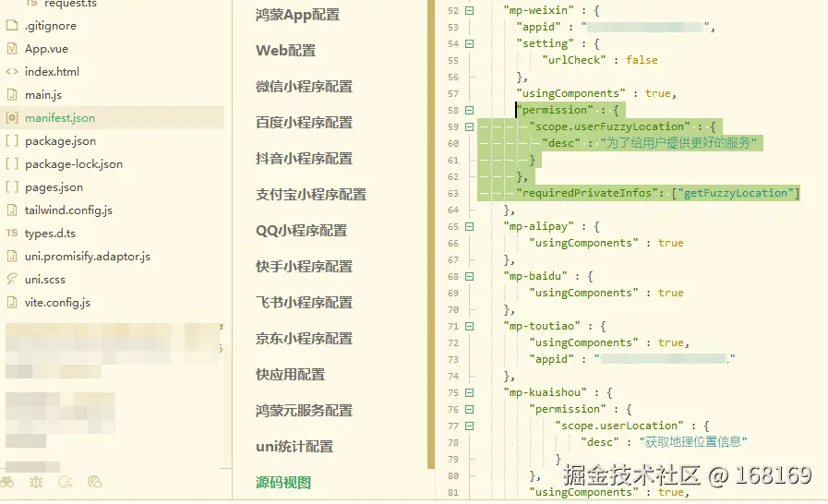Switch to 微信小程序配置
Viewport: 828px width, 504px height.
pyautogui.click(x=304, y=87)
